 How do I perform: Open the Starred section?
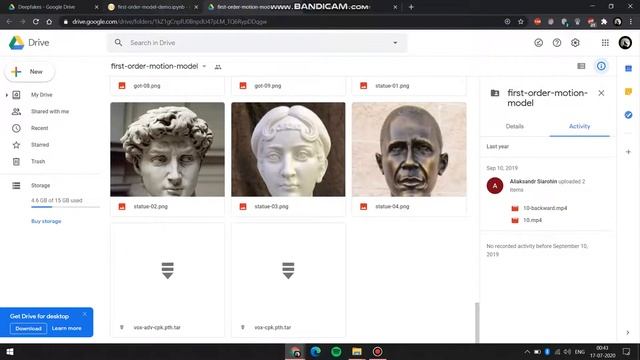[40, 145]
